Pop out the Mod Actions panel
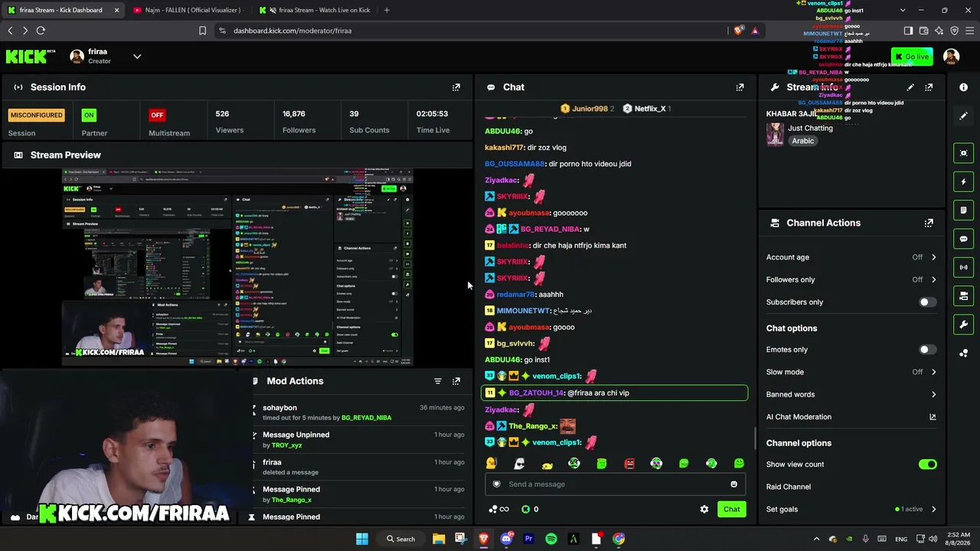The width and height of the screenshot is (980, 551). click(x=456, y=381)
